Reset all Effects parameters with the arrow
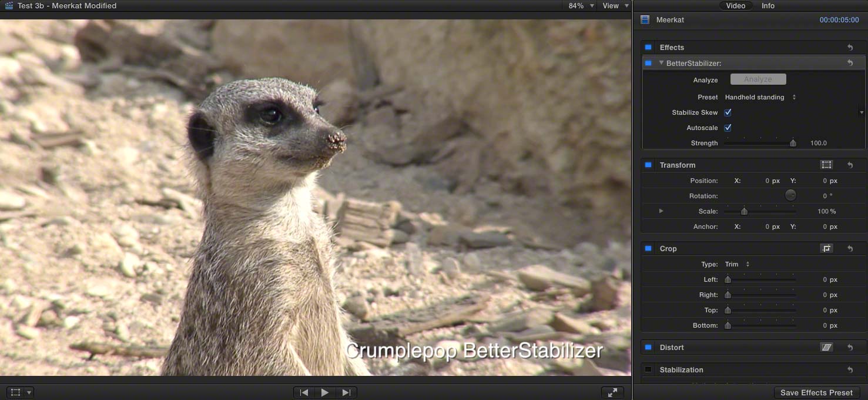Viewport: 868px width, 400px height. point(850,48)
